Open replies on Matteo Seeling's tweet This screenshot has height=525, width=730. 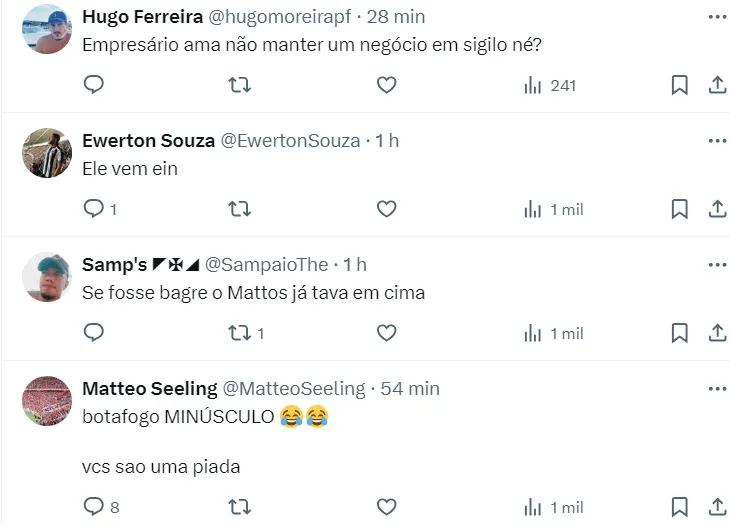point(94,507)
